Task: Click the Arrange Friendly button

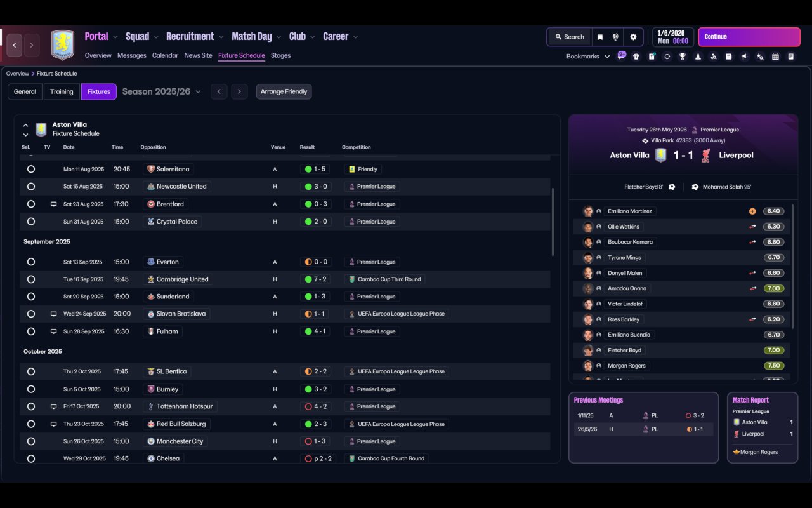Action: coord(284,91)
